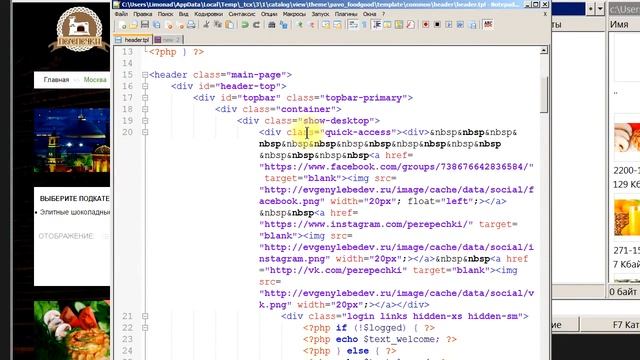Cut selection using scissors icon
The image size is (640, 360).
(x=206, y=25)
